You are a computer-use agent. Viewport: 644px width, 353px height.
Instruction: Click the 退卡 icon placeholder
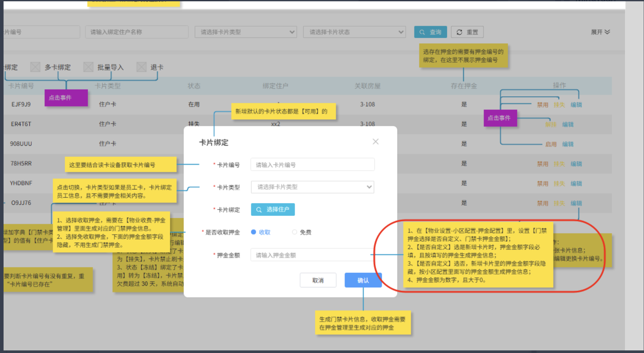click(x=141, y=67)
